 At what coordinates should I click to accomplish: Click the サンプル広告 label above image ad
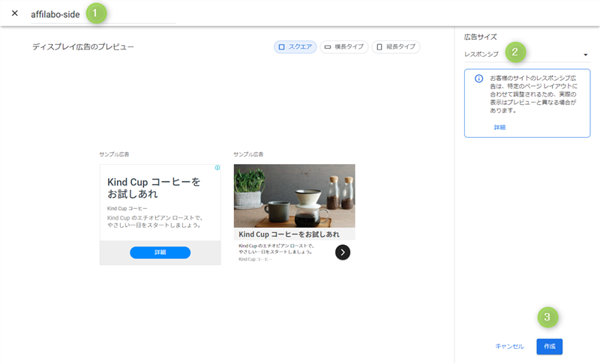point(248,154)
